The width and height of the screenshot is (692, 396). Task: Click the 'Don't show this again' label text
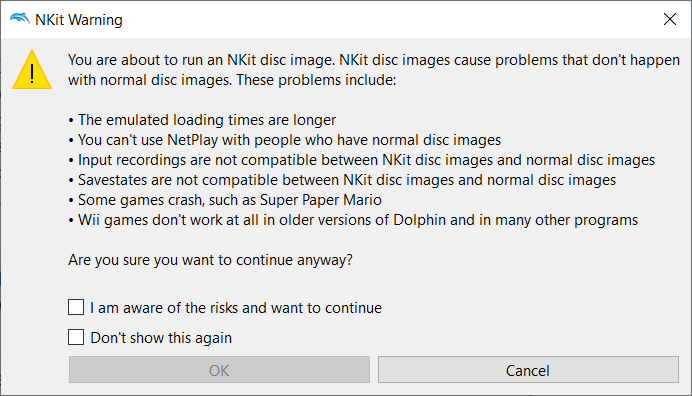pyautogui.click(x=161, y=338)
